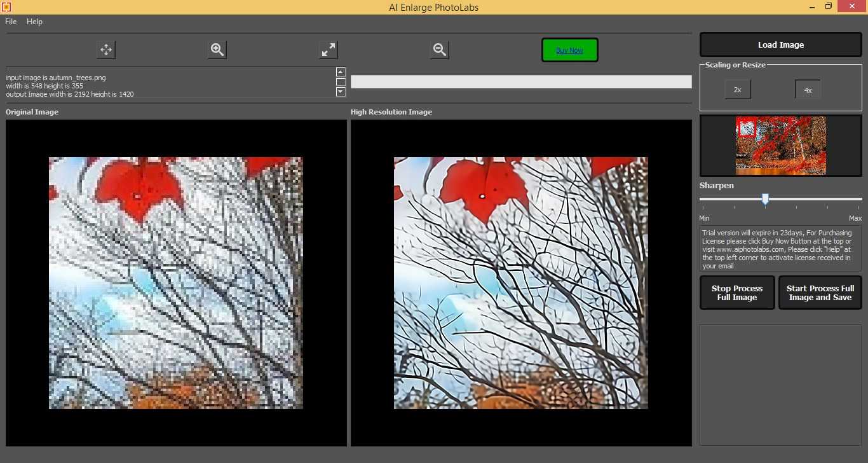868x463 pixels.
Task: Click the High Resolution Image preview
Action: 520,282
